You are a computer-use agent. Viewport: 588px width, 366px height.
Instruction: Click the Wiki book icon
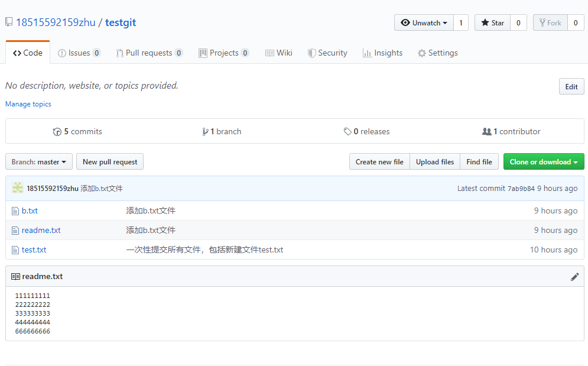coord(269,53)
